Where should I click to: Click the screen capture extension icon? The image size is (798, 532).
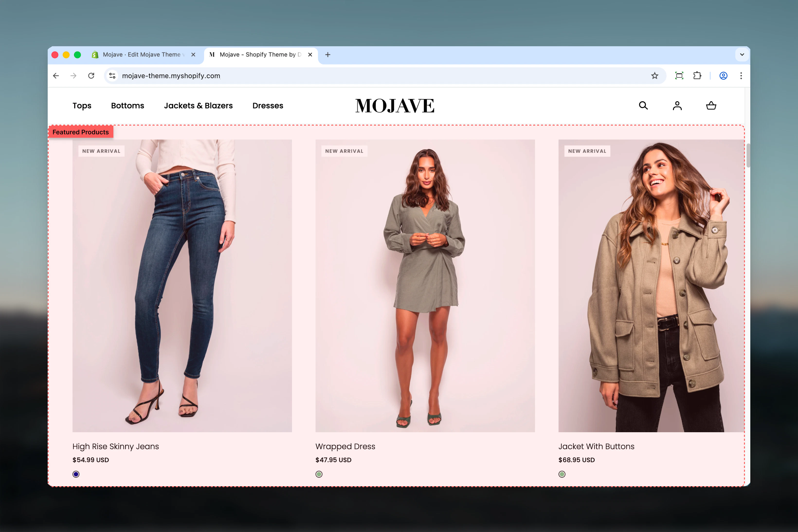click(679, 76)
